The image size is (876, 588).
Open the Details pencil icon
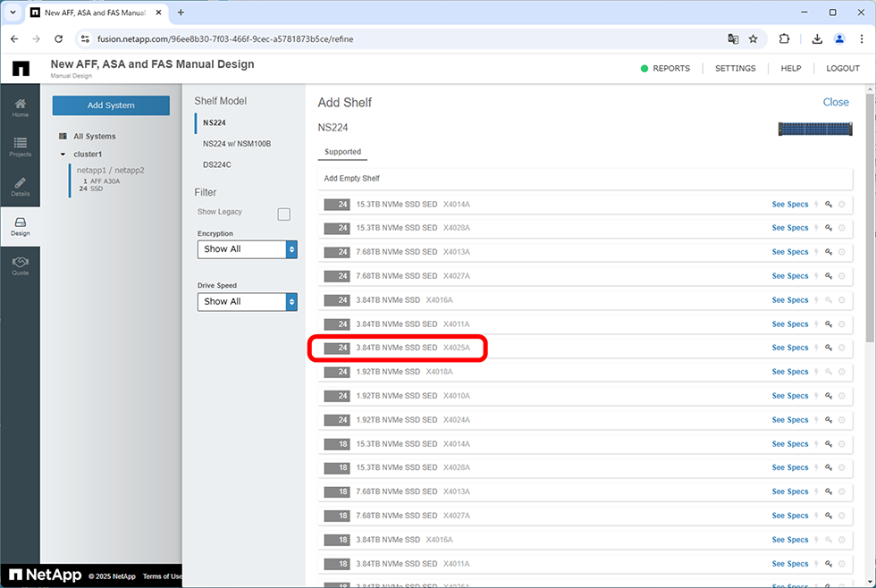20,182
